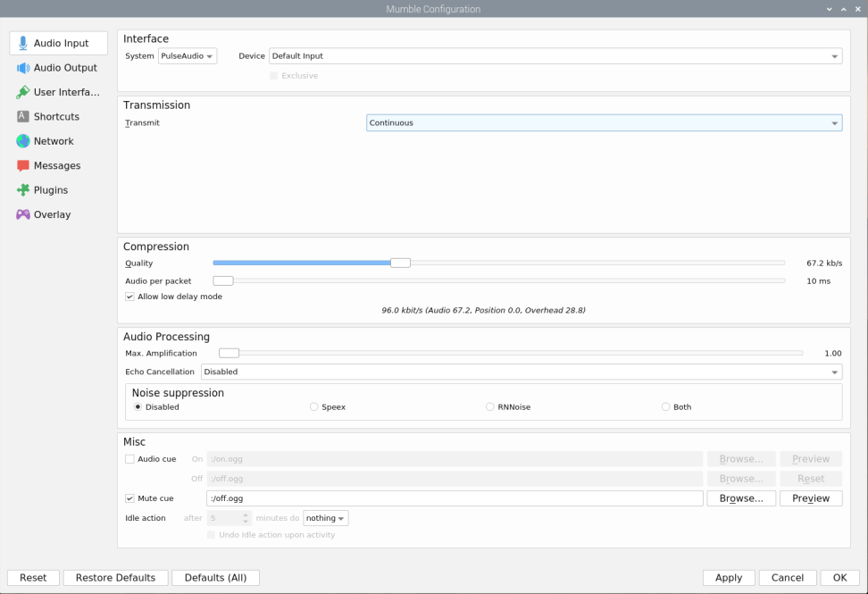
Task: Open the idle action 'nothing' dropdown
Action: pos(325,518)
